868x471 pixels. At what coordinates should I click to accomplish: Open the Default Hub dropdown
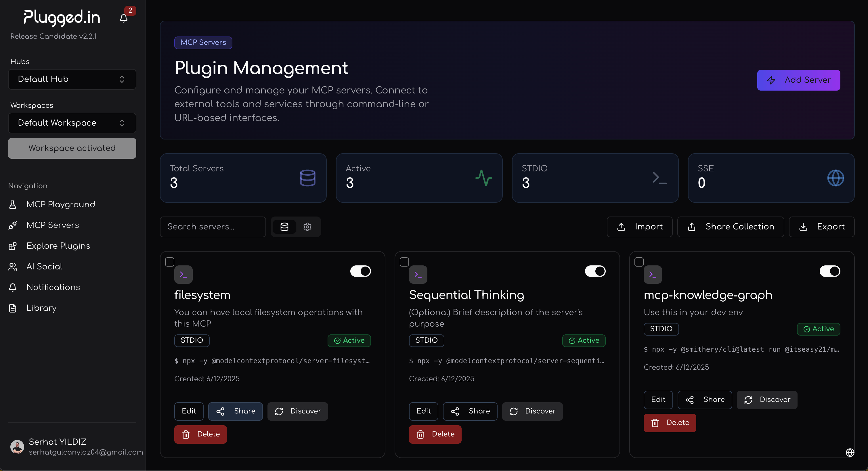coord(72,79)
